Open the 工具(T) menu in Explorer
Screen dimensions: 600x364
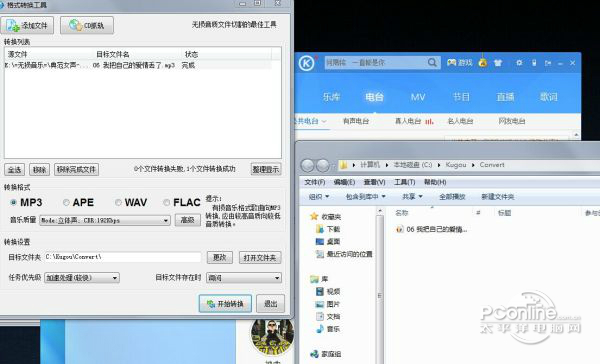pyautogui.click(x=404, y=182)
